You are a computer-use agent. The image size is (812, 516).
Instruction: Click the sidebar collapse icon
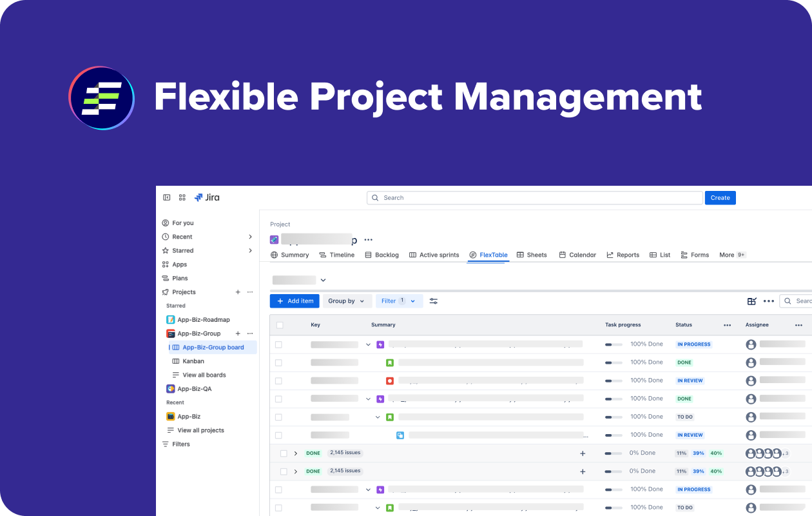167,197
